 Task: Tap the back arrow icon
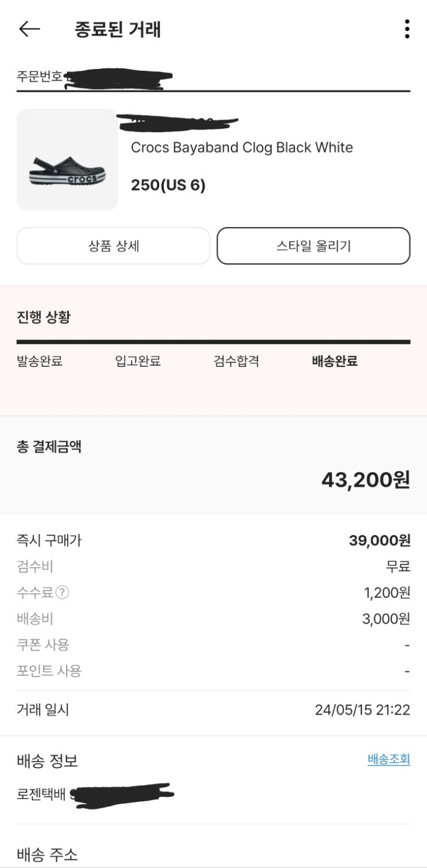click(29, 29)
